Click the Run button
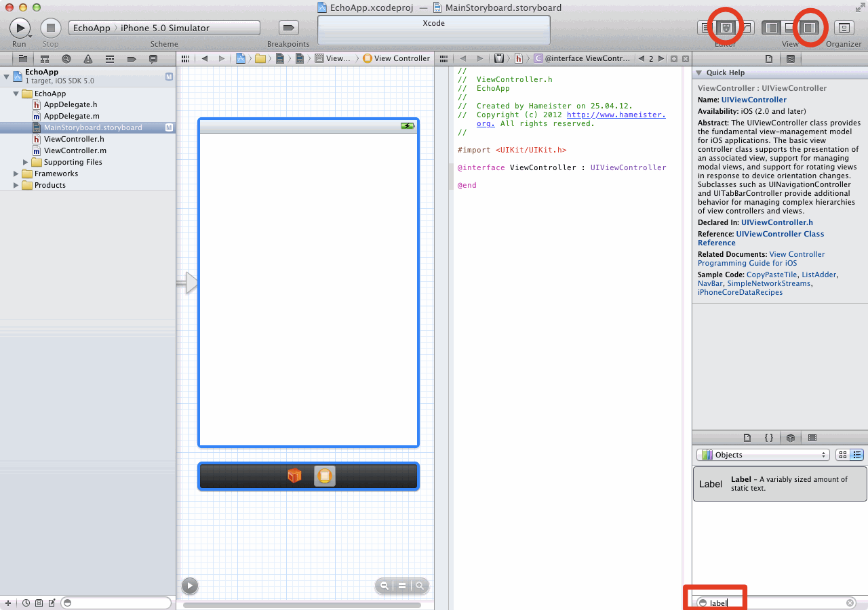The image size is (868, 610). [20, 28]
